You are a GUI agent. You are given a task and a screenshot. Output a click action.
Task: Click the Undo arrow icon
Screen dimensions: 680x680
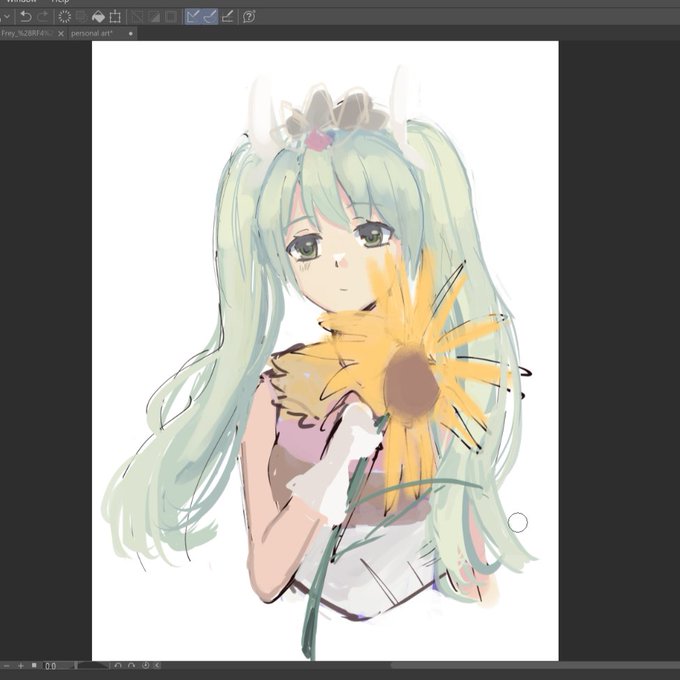pyautogui.click(x=26, y=17)
